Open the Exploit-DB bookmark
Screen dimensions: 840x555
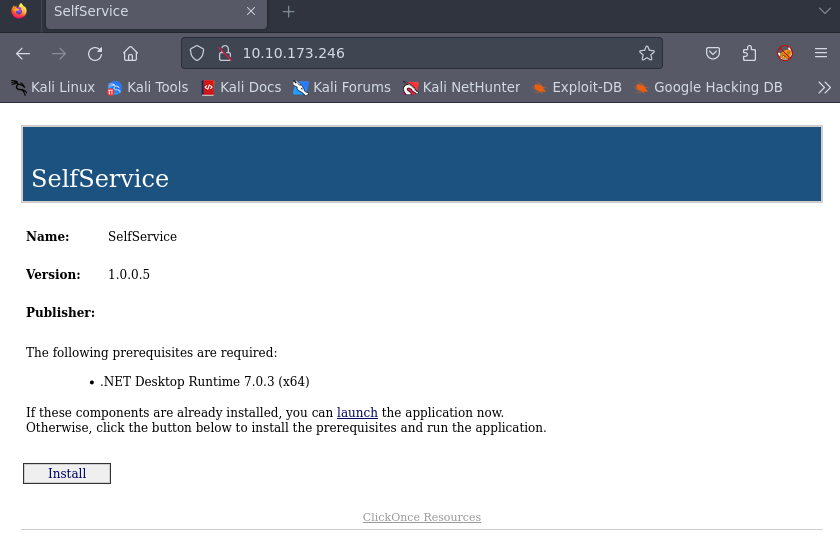pos(577,87)
